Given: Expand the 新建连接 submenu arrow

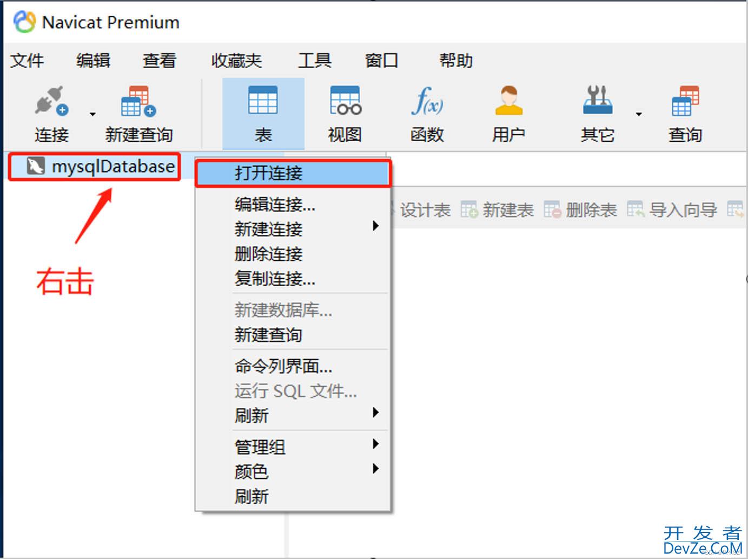Looking at the screenshot, I should [x=375, y=226].
